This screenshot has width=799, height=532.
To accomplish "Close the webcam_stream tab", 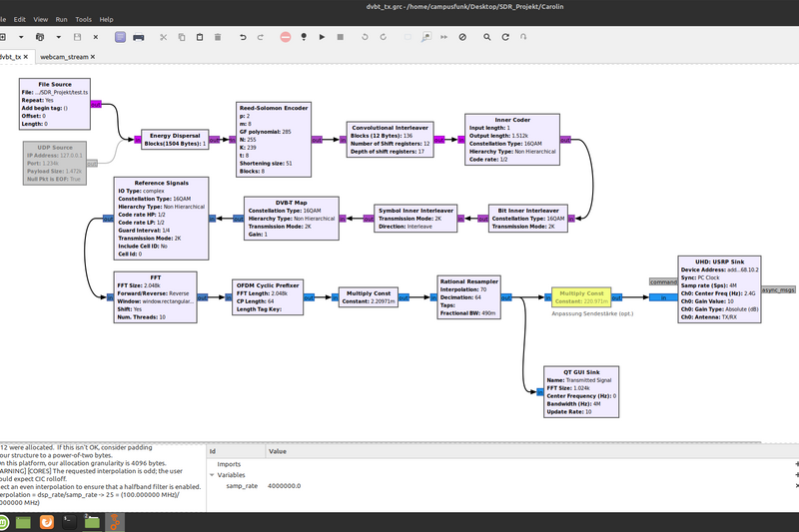I will click(93, 57).
